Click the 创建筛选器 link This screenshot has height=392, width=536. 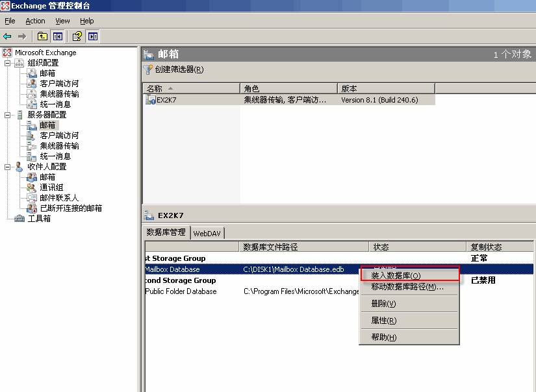click(179, 69)
